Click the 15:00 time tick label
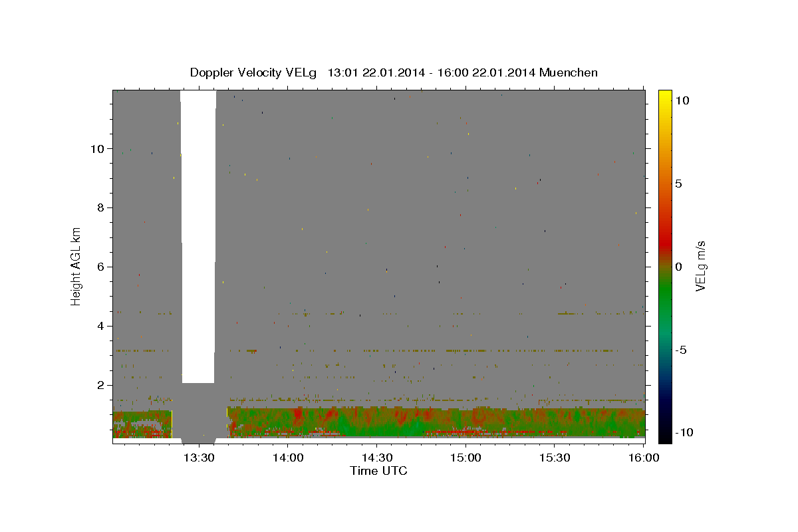 465,458
